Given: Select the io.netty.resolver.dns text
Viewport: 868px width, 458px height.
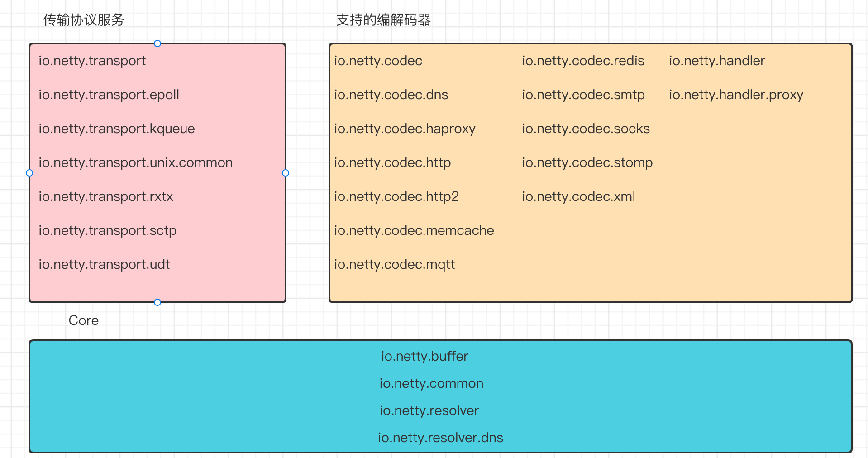Looking at the screenshot, I should click(440, 438).
